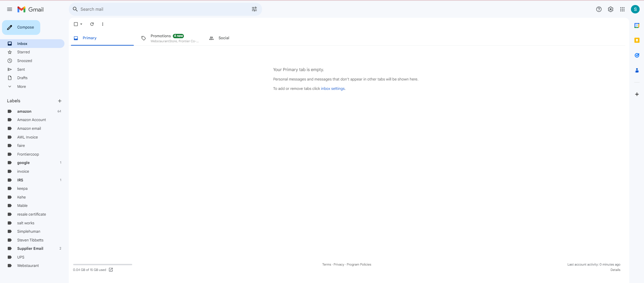Open the Support help icon

(x=599, y=9)
